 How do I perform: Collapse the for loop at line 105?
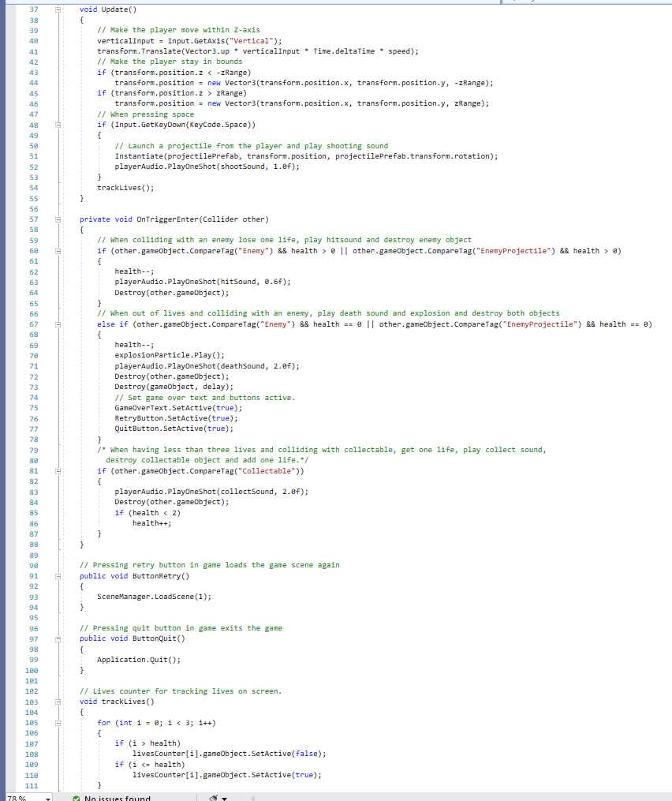coord(58,723)
